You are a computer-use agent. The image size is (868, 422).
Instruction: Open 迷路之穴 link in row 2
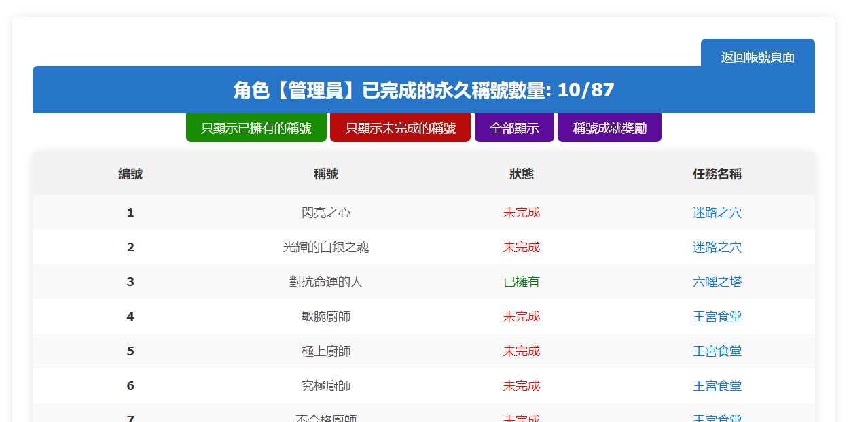tap(717, 247)
